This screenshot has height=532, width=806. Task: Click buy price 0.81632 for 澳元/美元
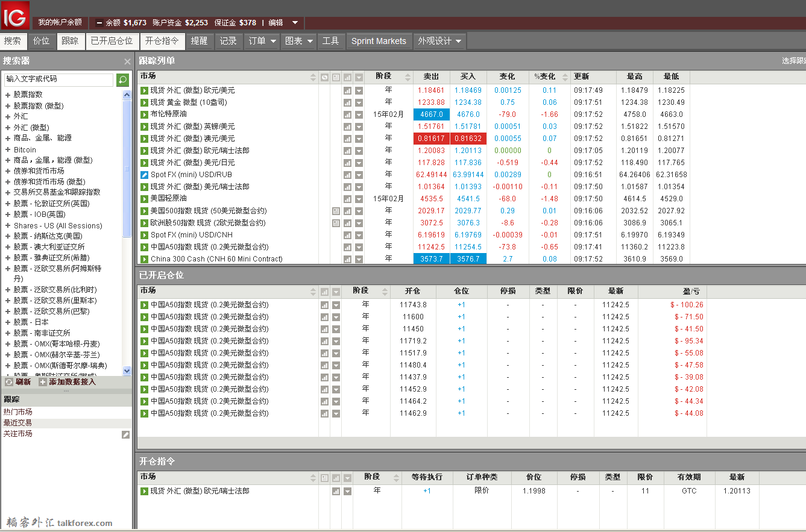pyautogui.click(x=468, y=139)
